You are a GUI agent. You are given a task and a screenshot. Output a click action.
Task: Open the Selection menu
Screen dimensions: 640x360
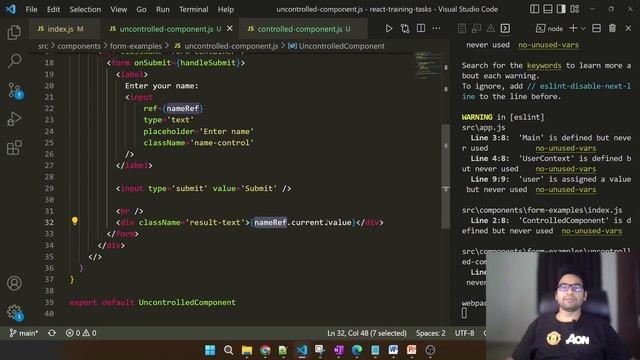pos(85,9)
